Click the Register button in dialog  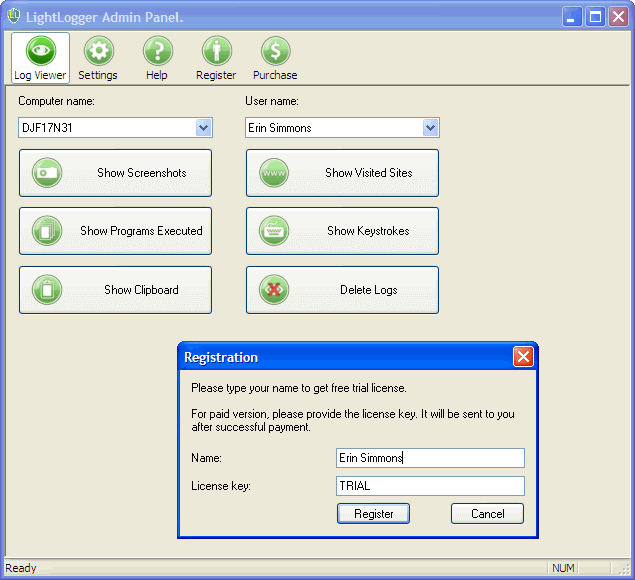(x=373, y=514)
